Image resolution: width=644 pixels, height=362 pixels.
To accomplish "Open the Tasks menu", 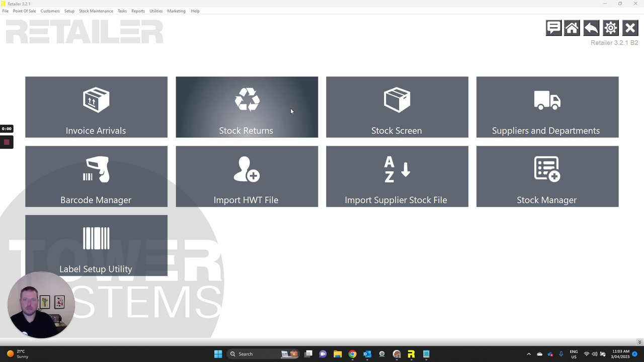I will [122, 11].
